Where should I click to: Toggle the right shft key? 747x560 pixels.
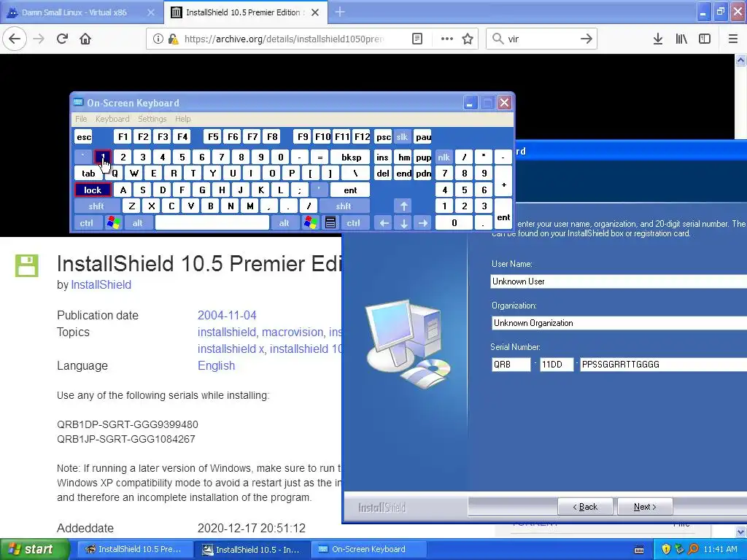pyautogui.click(x=344, y=206)
